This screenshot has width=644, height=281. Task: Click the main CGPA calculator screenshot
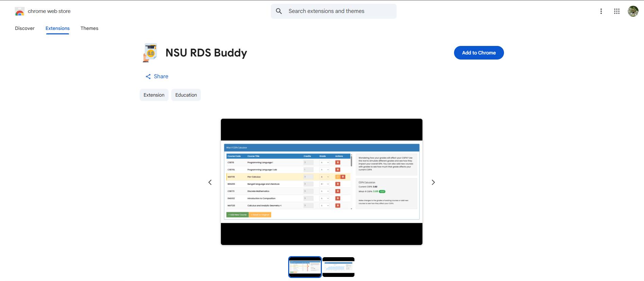point(321,182)
